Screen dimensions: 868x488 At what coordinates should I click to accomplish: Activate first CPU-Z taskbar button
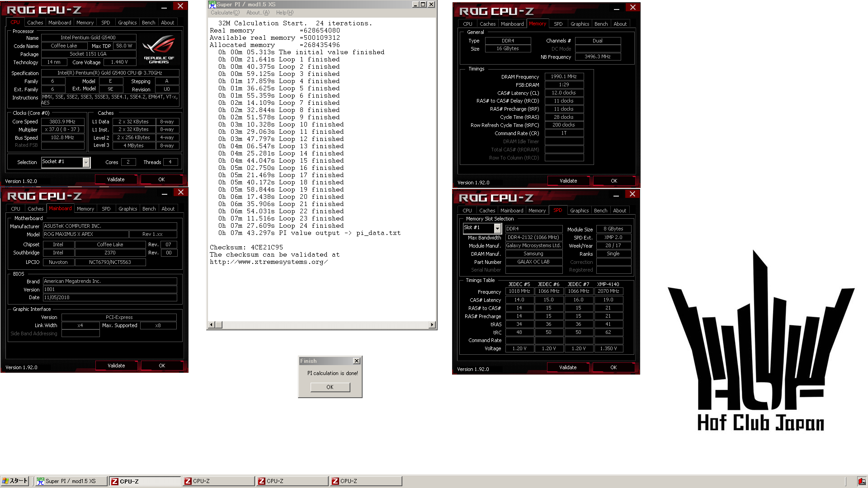pos(145,481)
